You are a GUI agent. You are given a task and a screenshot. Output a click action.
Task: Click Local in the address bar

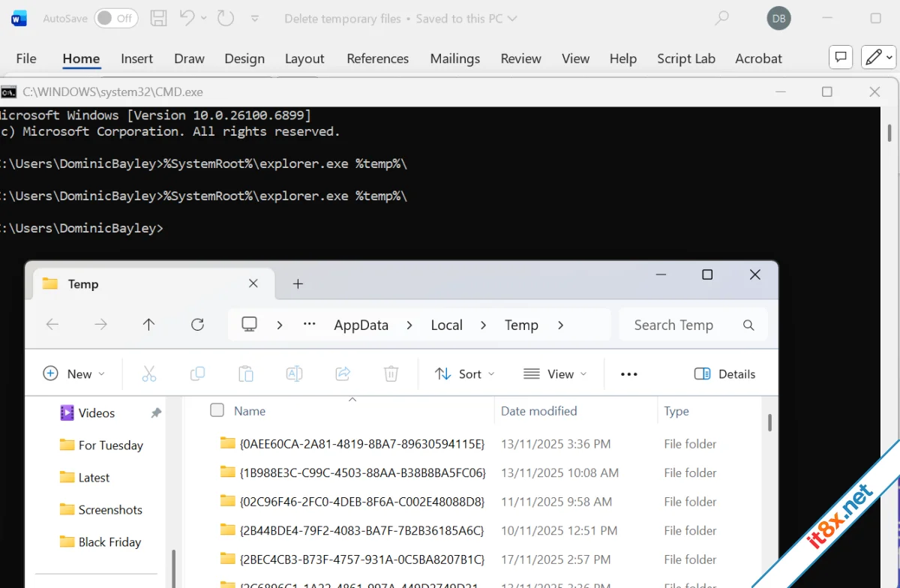[447, 325]
